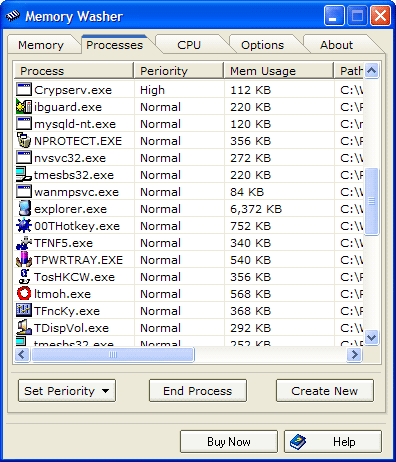Click the horizontal scrollbar thumb
The height and width of the screenshot is (462, 396).
pos(113,354)
